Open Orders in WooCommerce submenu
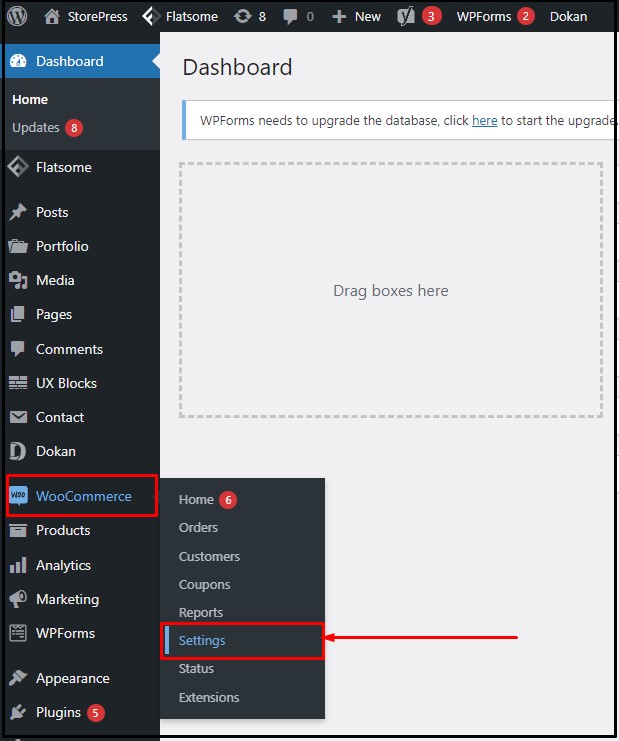Viewport: 619px width, 741px height. 198,527
